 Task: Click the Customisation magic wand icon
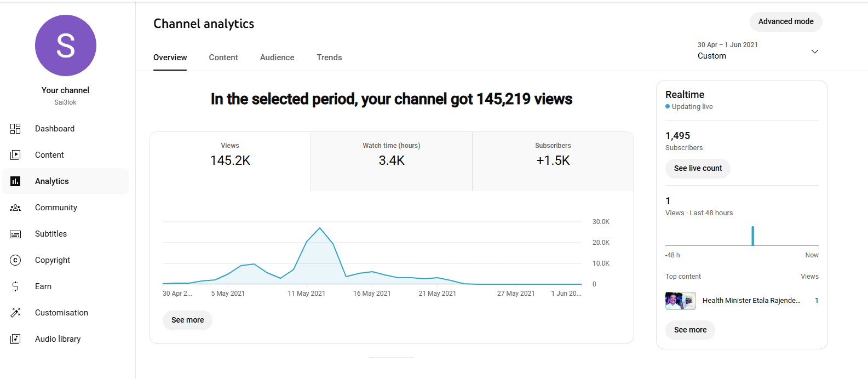(x=15, y=313)
